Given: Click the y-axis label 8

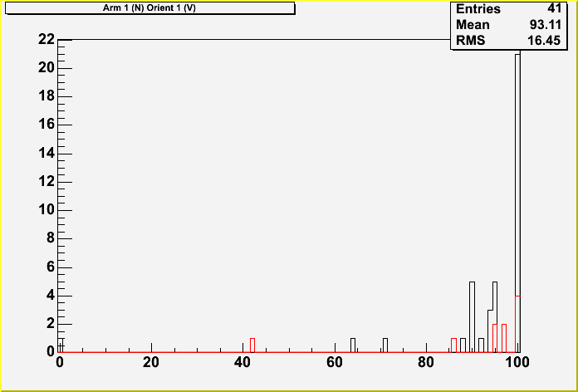Looking at the screenshot, I should point(51,239).
